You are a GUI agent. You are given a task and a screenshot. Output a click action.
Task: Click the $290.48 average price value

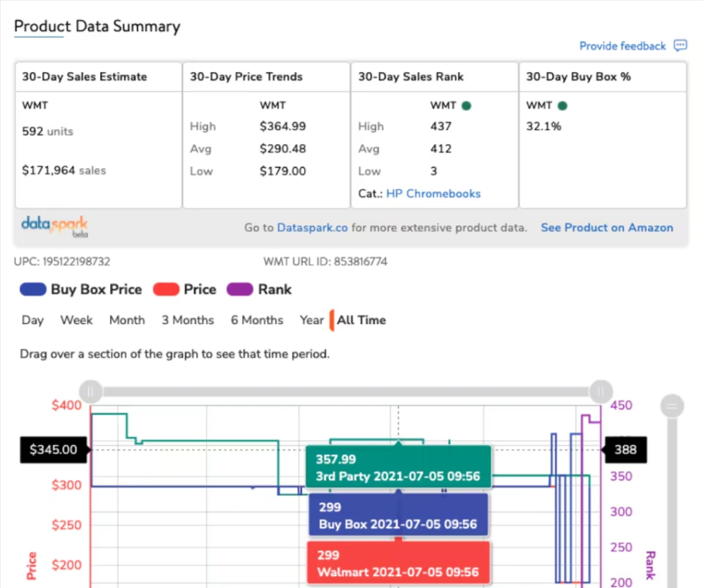pos(282,148)
